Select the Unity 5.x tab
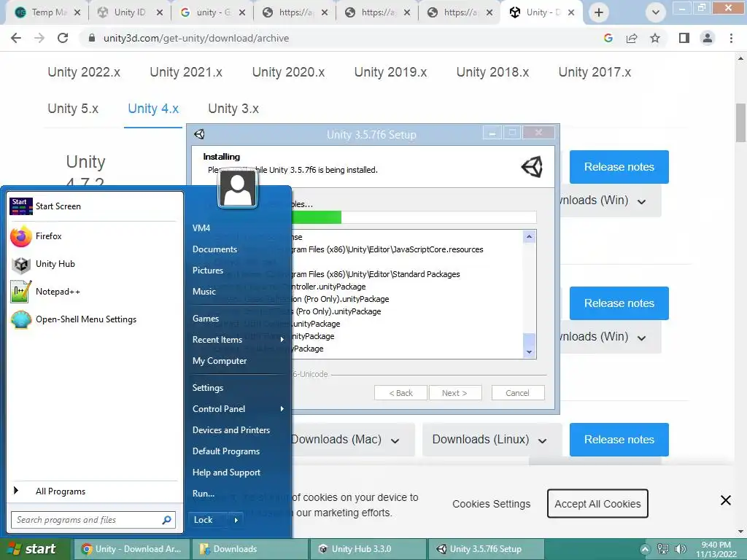 (73, 109)
